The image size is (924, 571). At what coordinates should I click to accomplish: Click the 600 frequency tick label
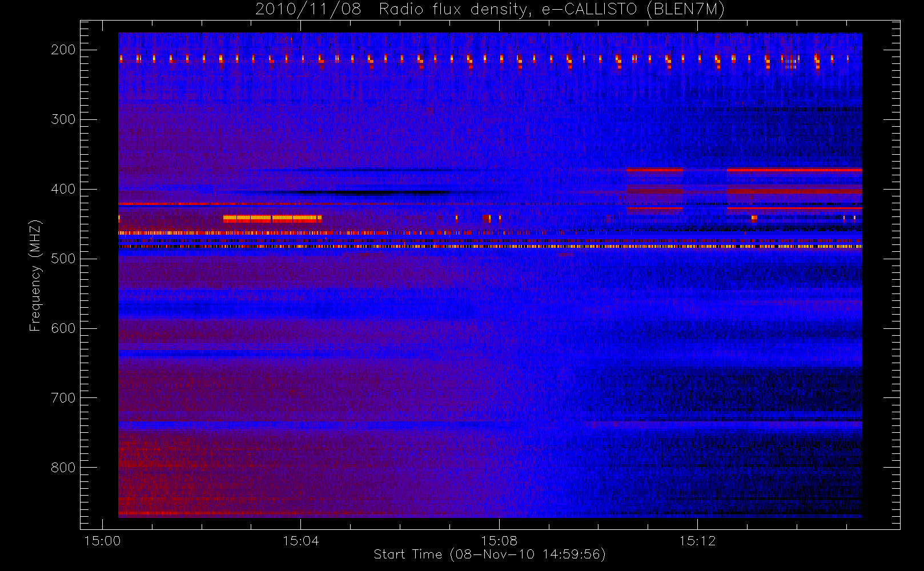pos(63,328)
